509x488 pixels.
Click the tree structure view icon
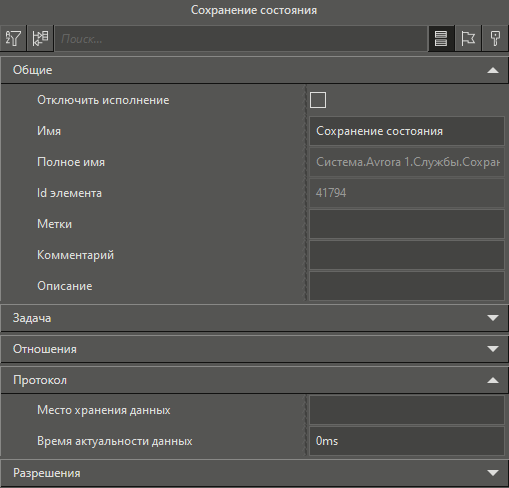click(40, 39)
